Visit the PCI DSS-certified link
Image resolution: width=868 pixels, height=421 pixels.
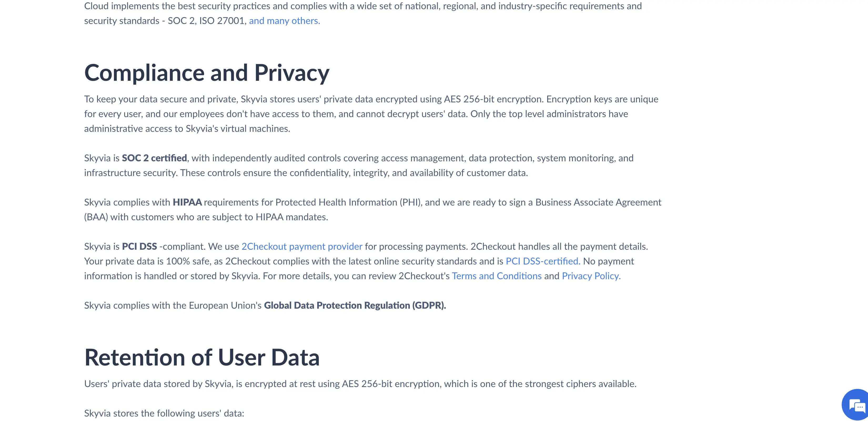pos(543,261)
